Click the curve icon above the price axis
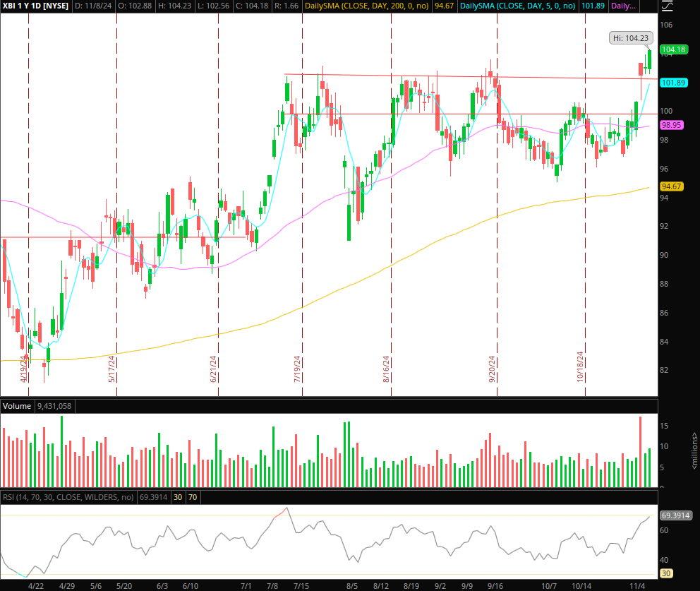This screenshot has height=591, width=700. pos(667,6)
